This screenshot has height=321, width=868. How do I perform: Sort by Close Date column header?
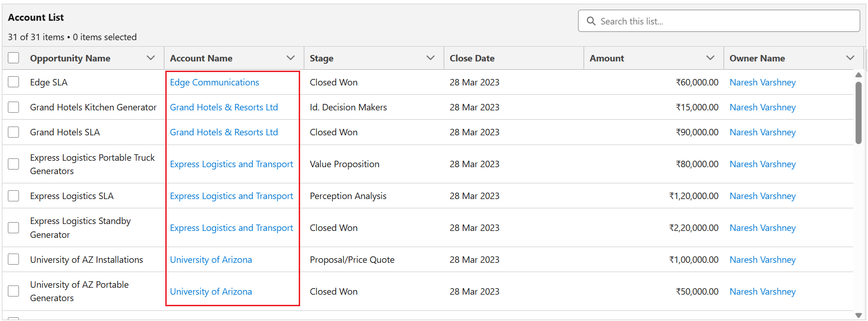click(472, 58)
